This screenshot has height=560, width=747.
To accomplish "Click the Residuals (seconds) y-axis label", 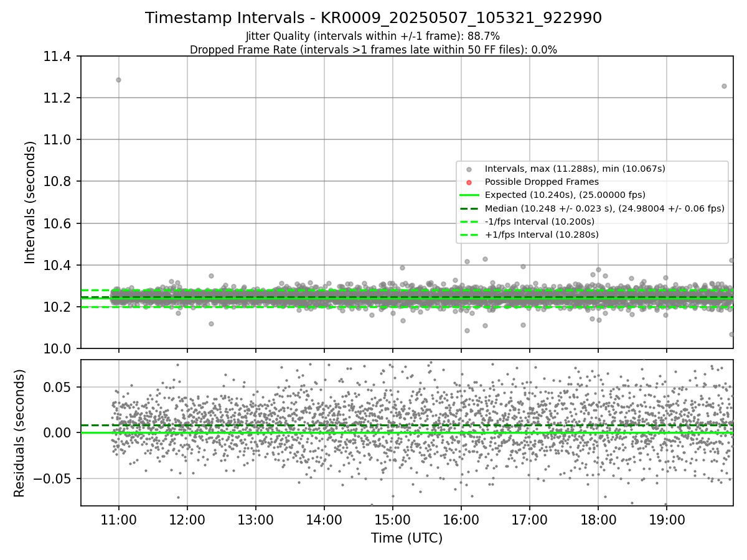I will pyautogui.click(x=20, y=433).
